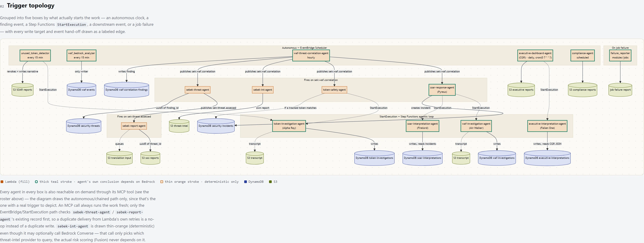Click the 'own report' edge label

(x=262, y=108)
